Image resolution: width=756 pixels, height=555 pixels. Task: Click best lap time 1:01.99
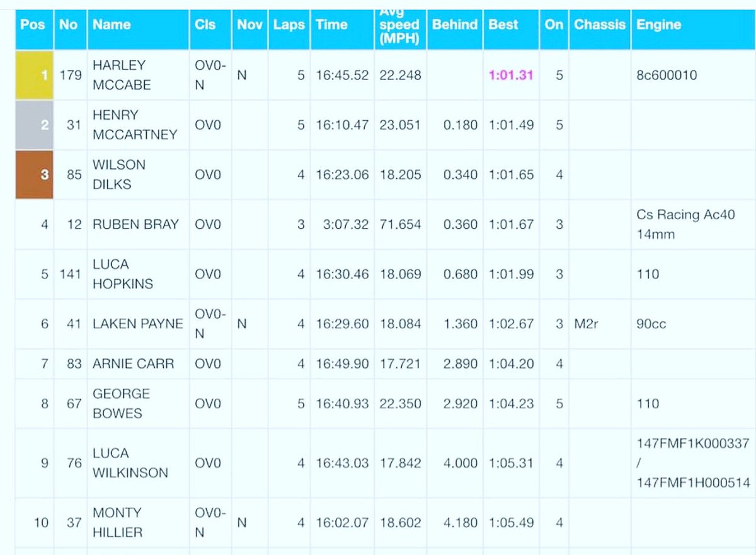[x=511, y=274]
